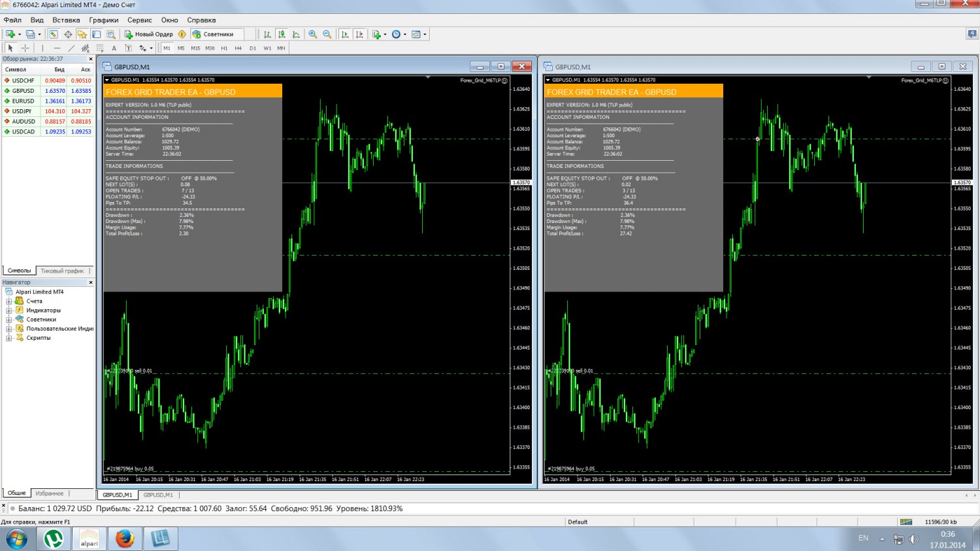The height and width of the screenshot is (551, 980).
Task: Toggle the Data Window toolbar button
Action: pos(68,34)
